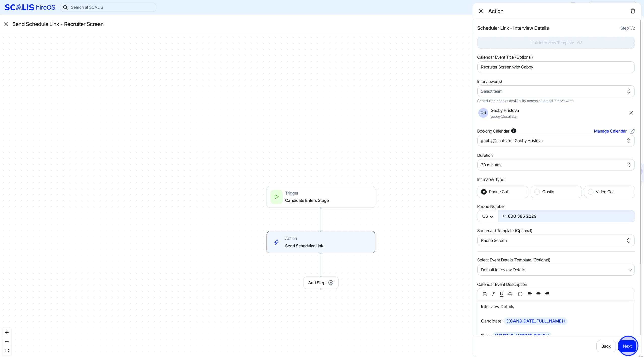The image size is (644, 357).
Task: Click the Add Step plus icon
Action: [331, 283]
